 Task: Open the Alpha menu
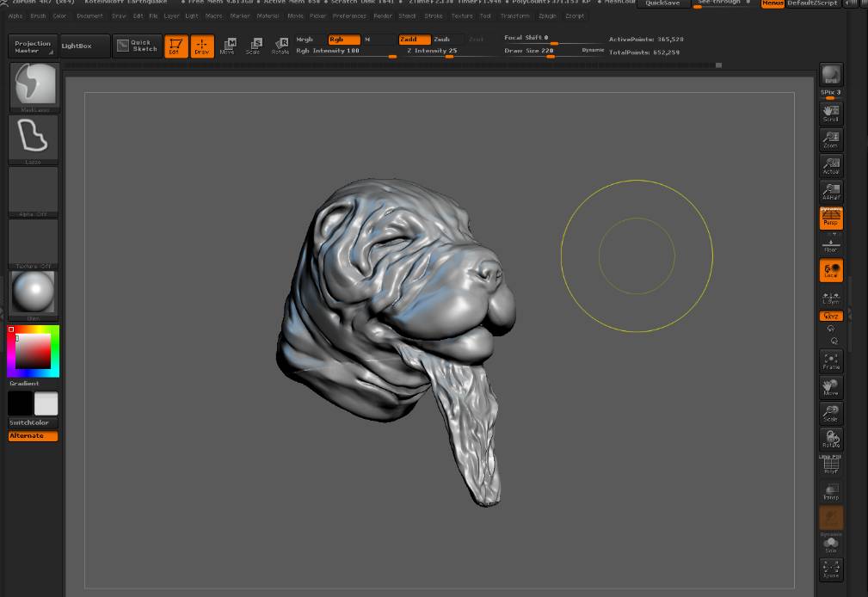coord(15,16)
